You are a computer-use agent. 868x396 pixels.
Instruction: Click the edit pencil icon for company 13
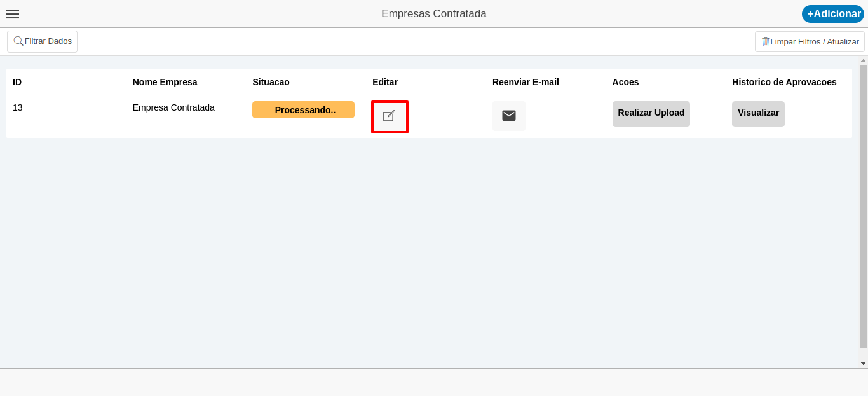[x=389, y=116]
